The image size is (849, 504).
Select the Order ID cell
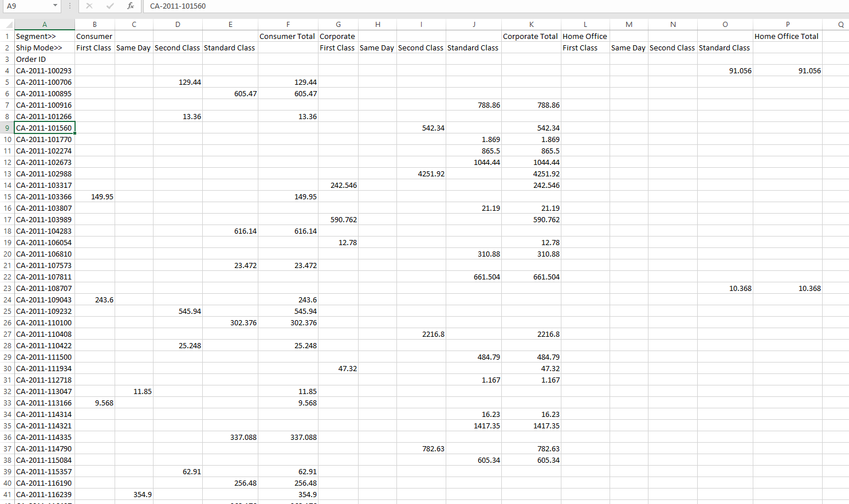pos(44,60)
